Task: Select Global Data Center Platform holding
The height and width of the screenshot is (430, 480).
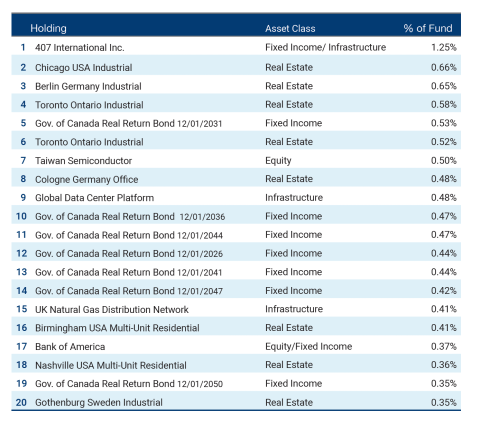Action: (95, 198)
